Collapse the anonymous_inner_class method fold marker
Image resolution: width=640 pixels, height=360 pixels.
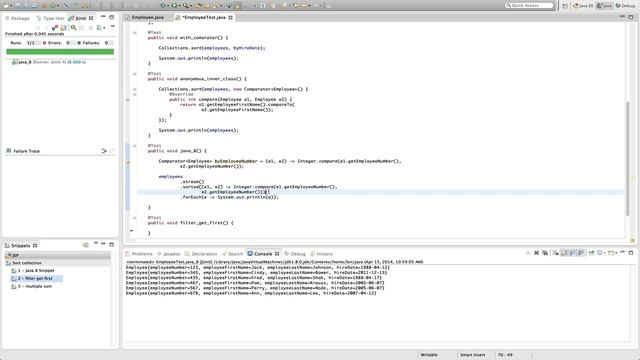pyautogui.click(x=135, y=74)
